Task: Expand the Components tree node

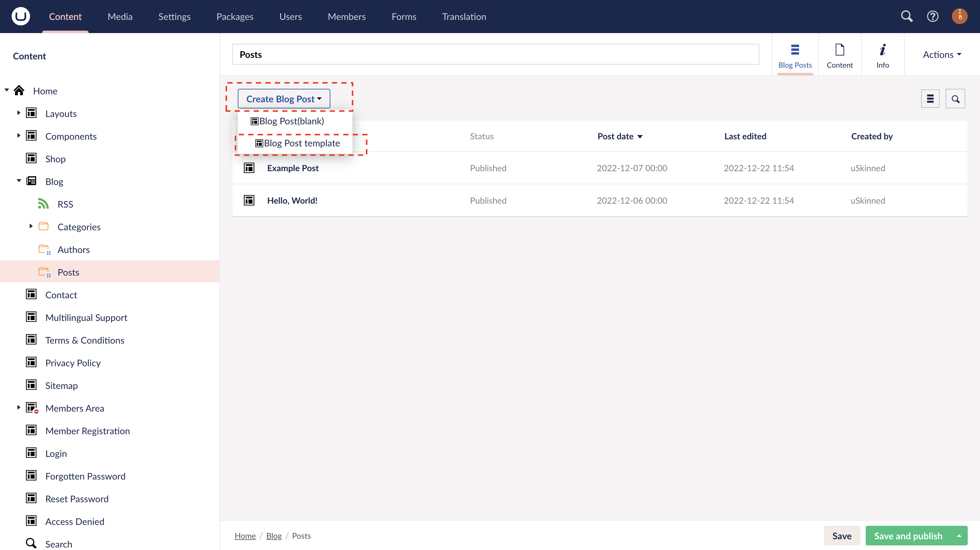Action: (x=19, y=136)
